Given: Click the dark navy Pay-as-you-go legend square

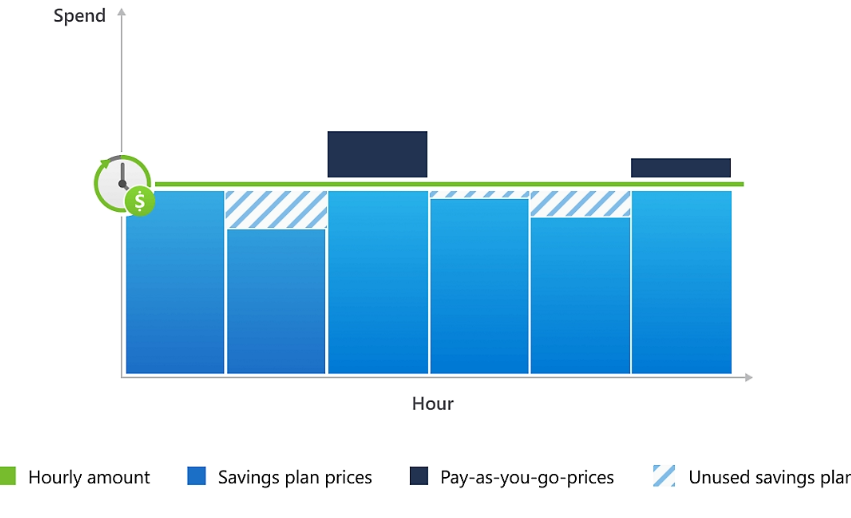Looking at the screenshot, I should (419, 477).
